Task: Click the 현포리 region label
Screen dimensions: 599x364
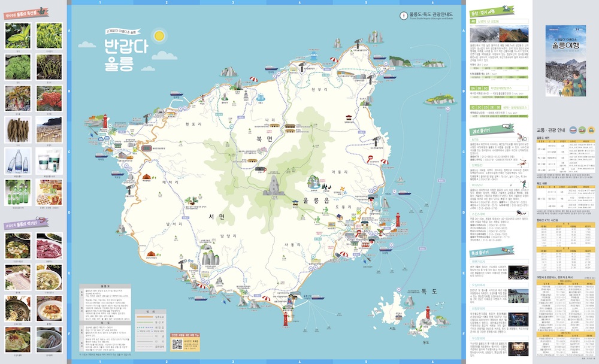Action: (x=193, y=125)
